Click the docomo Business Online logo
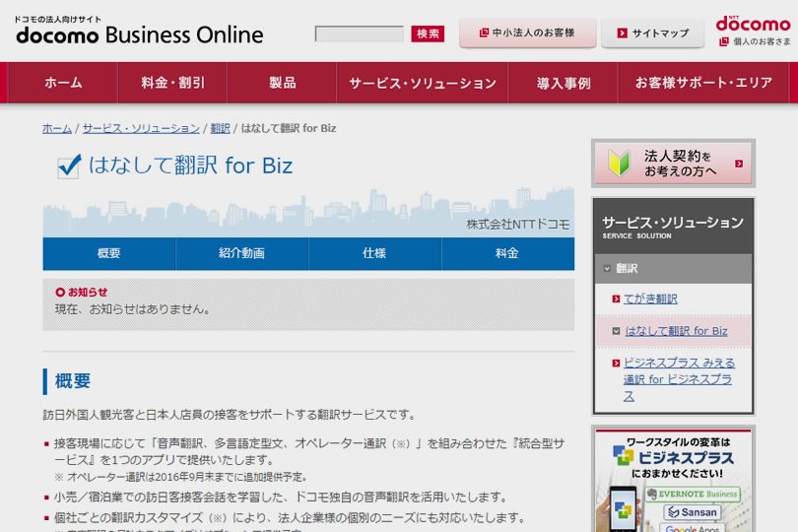 coord(139,31)
